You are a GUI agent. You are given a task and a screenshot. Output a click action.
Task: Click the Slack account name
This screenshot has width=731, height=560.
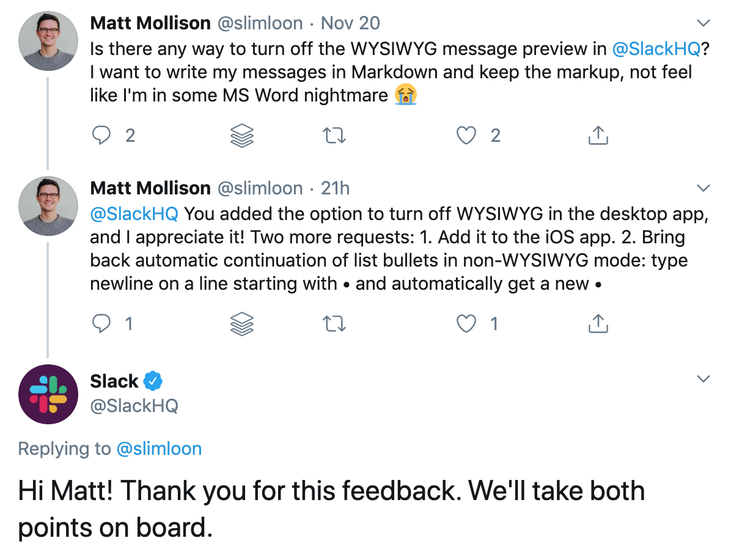click(114, 381)
